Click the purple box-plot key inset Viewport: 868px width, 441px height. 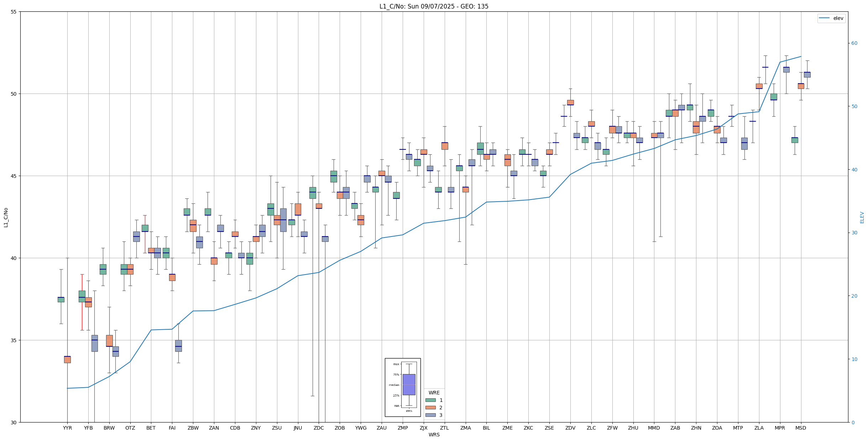(x=409, y=384)
